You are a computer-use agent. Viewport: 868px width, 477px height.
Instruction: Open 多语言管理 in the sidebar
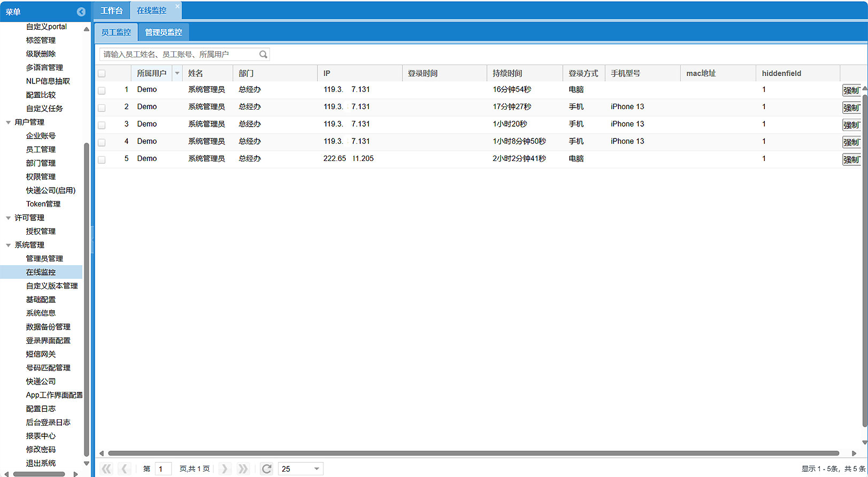pyautogui.click(x=44, y=67)
